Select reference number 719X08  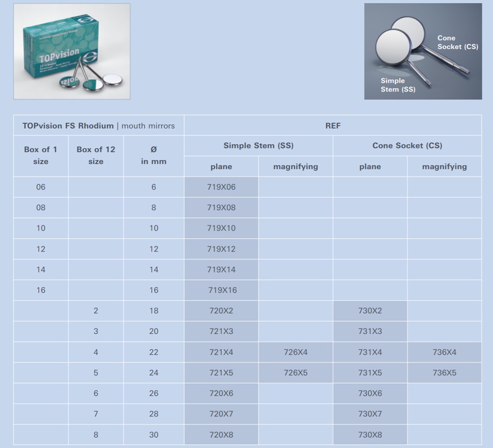point(221,207)
